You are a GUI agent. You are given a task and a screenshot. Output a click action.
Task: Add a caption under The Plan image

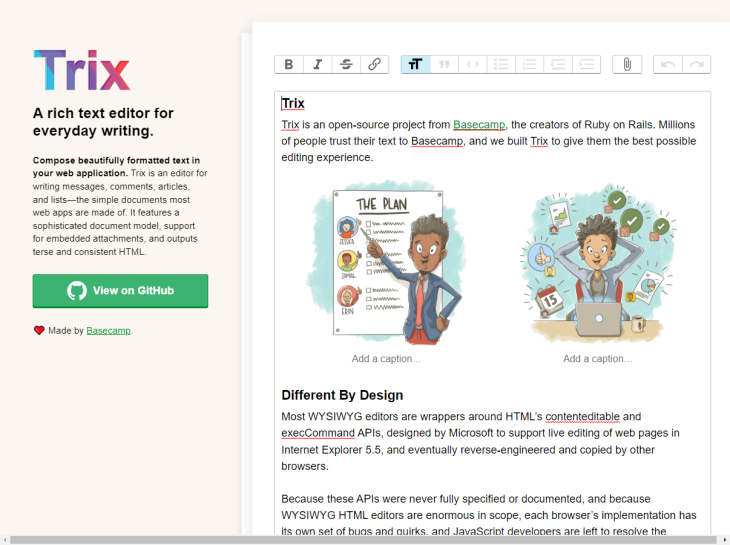tap(386, 359)
